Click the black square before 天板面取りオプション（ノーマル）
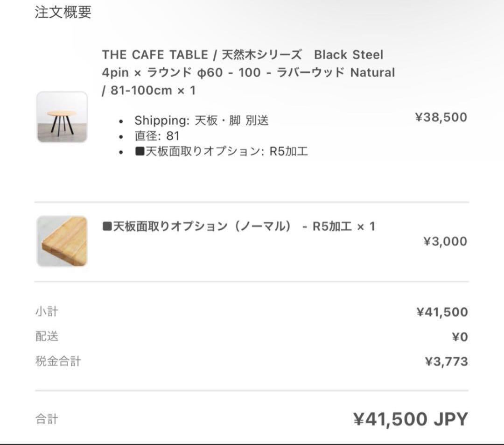 [107, 227]
